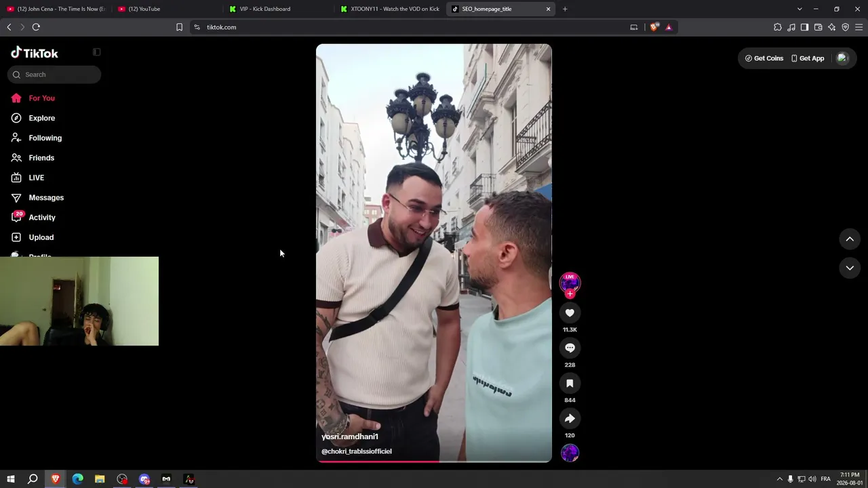Click the Get App button
The width and height of the screenshot is (868, 488).
pos(808,58)
